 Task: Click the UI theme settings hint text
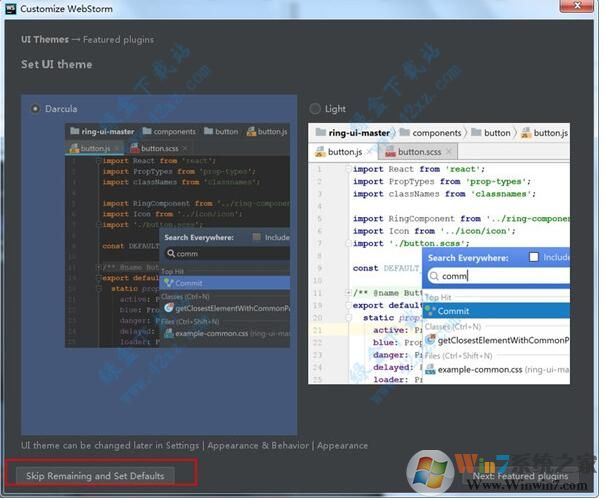(x=195, y=445)
